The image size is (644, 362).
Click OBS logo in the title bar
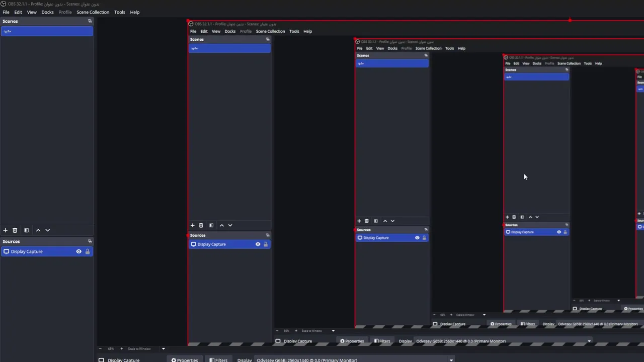(4, 4)
